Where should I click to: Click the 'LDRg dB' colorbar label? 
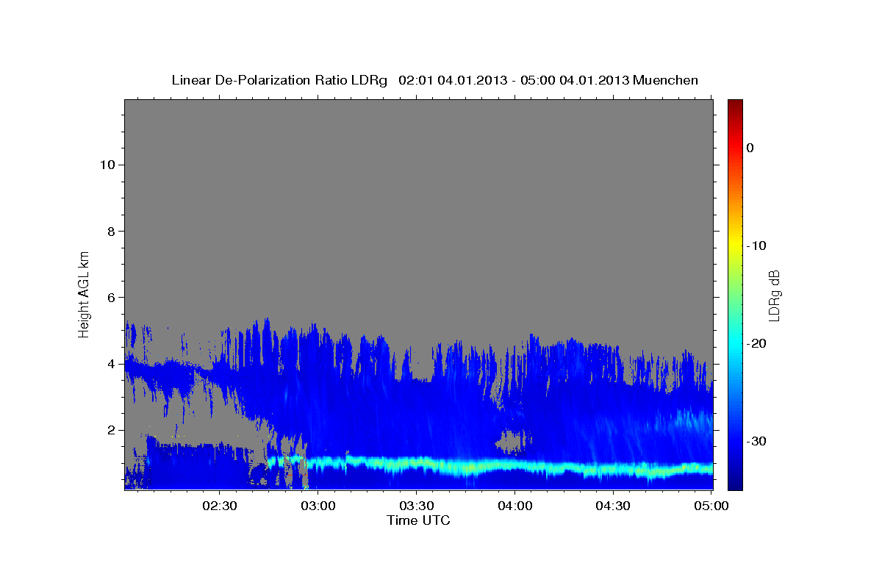tap(774, 295)
